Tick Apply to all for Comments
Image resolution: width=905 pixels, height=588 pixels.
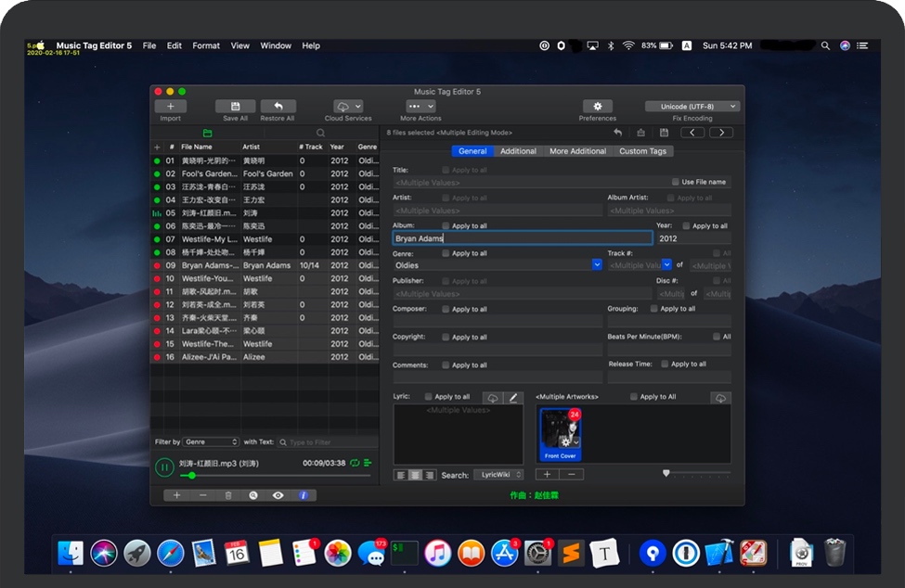(x=446, y=364)
